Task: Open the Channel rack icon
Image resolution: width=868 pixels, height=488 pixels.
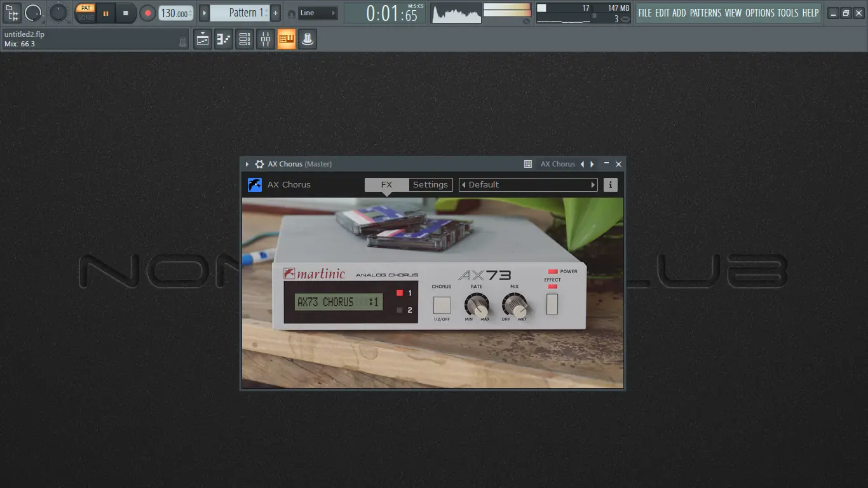Action: pos(244,39)
